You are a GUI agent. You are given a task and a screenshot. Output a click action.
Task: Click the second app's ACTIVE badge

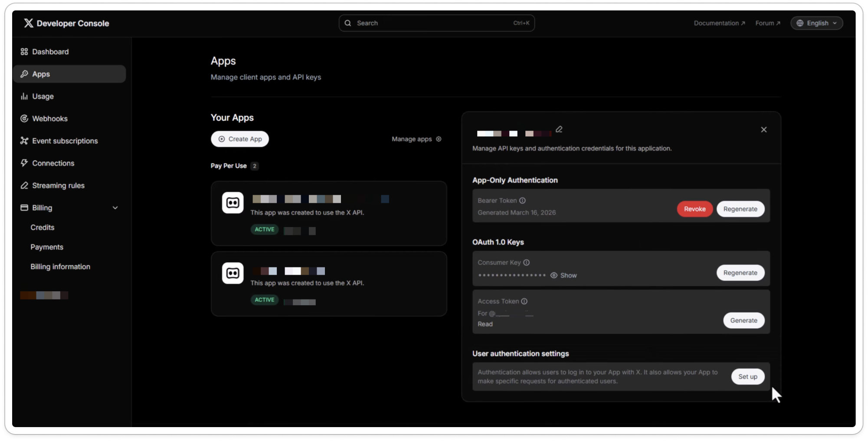pyautogui.click(x=265, y=299)
